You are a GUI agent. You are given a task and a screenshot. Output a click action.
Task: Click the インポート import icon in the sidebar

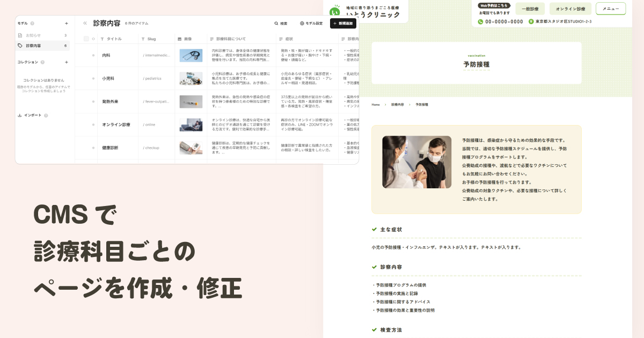[x=20, y=115]
